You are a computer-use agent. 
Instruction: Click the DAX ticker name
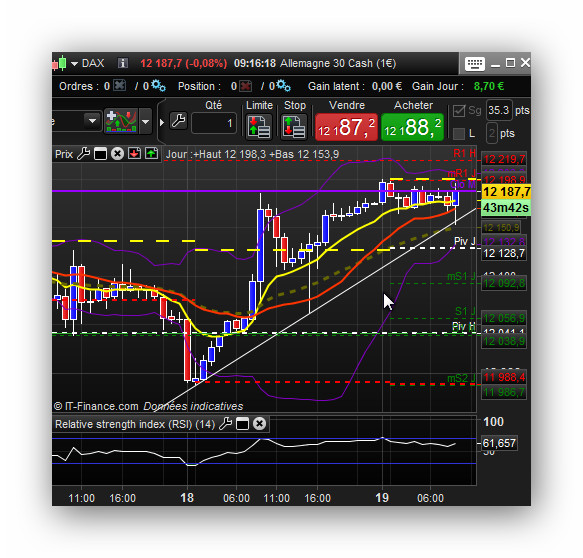(93, 63)
